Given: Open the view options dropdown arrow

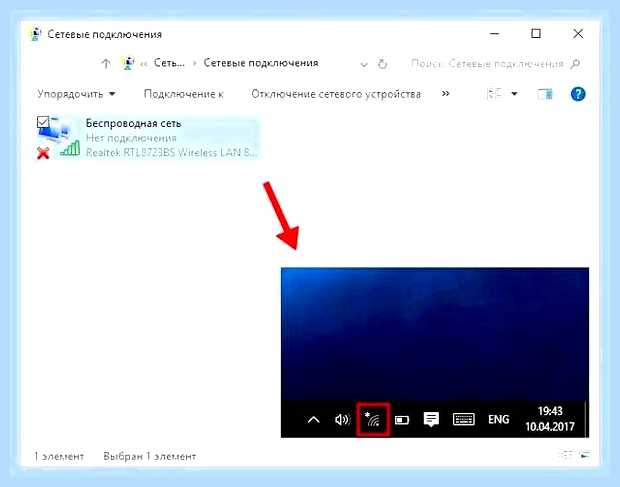Looking at the screenshot, I should (x=514, y=94).
